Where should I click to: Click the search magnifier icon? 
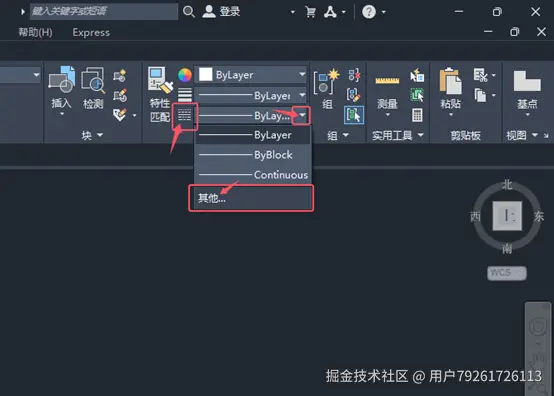tap(189, 12)
